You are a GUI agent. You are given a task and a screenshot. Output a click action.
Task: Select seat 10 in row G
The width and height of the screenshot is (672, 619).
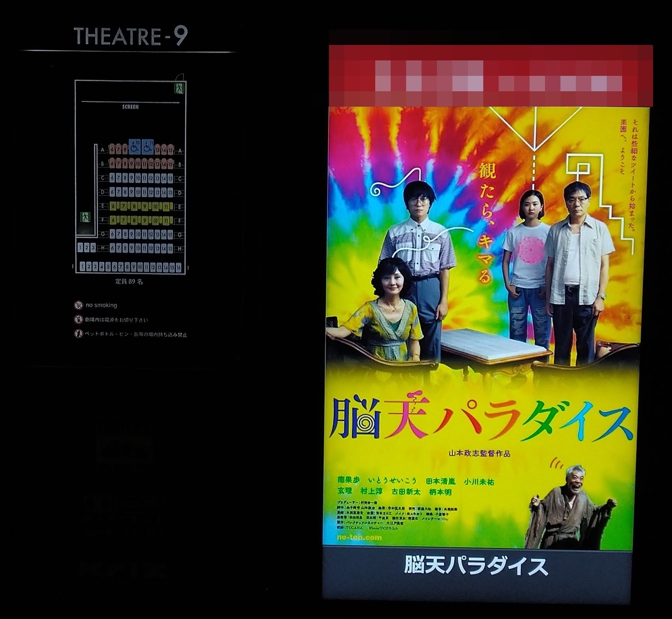[138, 234]
